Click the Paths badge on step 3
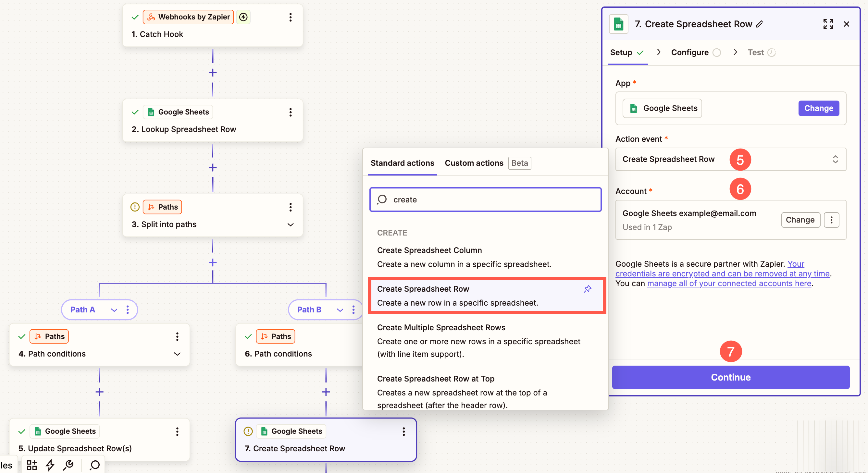This screenshot has height=473, width=868. click(162, 207)
